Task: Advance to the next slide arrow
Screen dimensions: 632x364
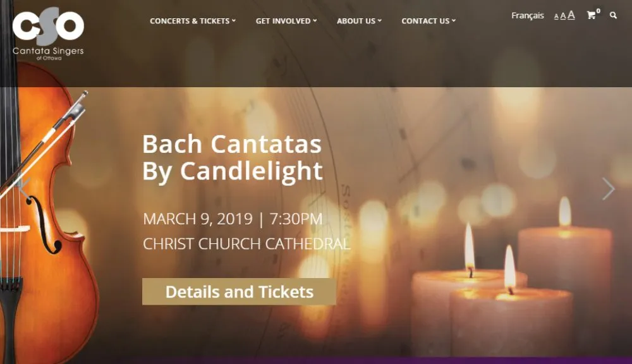Action: 608,188
